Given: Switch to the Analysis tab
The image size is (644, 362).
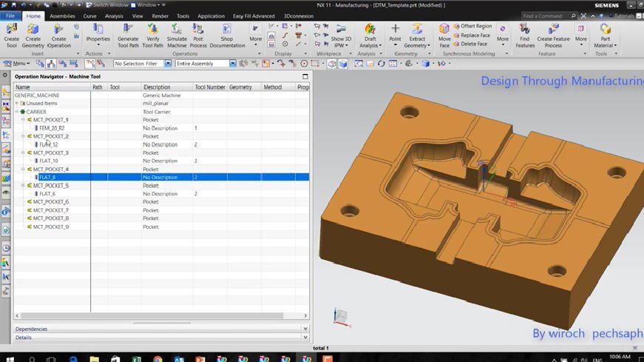Looking at the screenshot, I should [x=114, y=16].
